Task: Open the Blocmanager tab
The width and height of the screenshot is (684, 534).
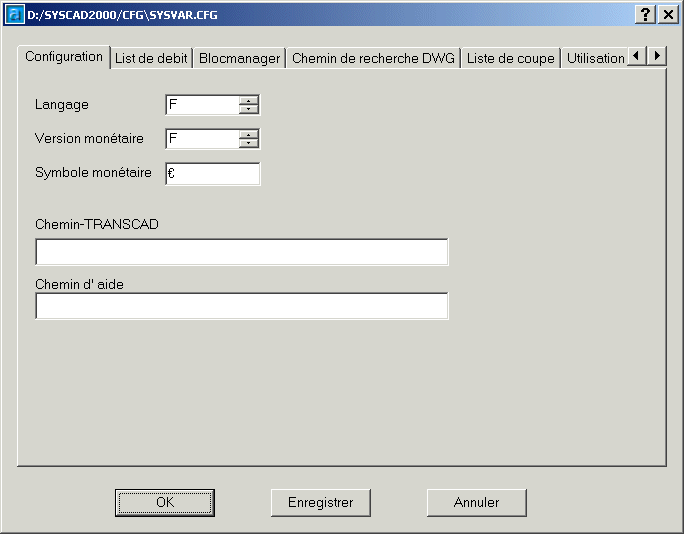Action: pyautogui.click(x=239, y=58)
